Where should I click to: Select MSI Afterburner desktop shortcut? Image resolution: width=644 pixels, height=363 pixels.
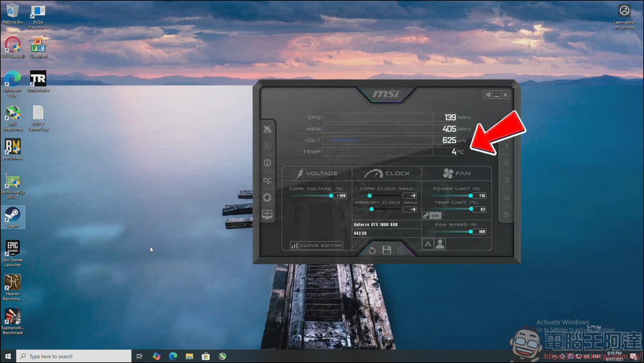[x=13, y=119]
